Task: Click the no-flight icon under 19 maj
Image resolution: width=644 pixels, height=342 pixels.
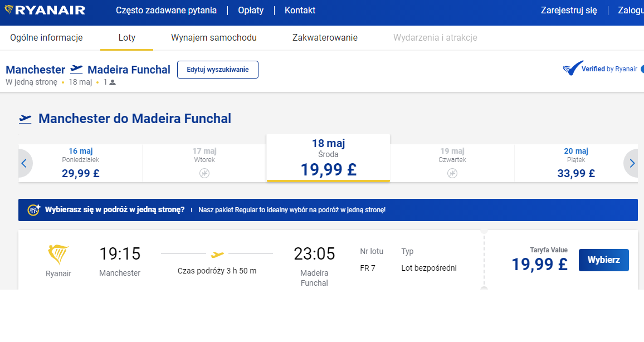Action: coord(452,173)
